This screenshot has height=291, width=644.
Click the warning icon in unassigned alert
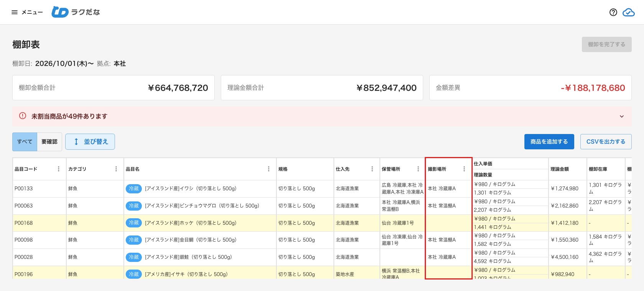[x=23, y=116]
